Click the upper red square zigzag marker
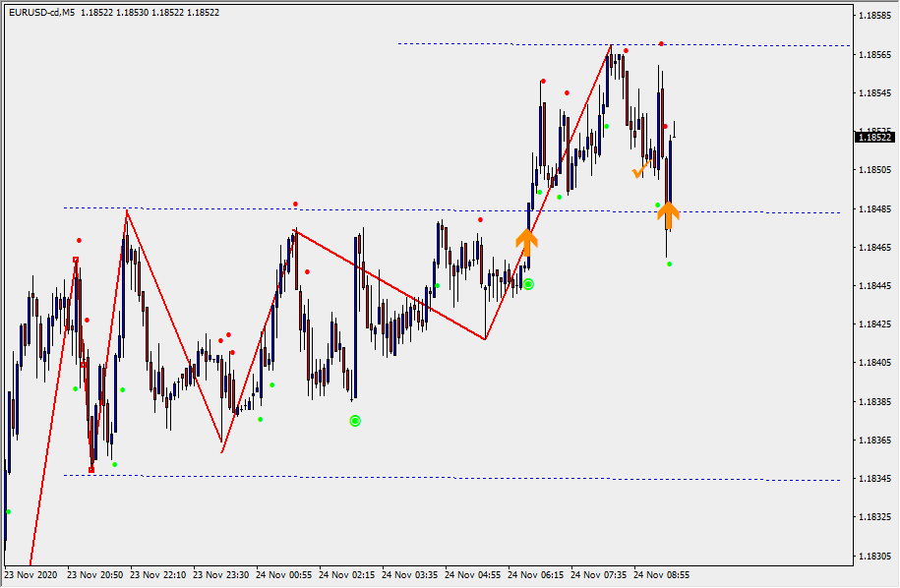This screenshot has width=900, height=588. coord(76,260)
